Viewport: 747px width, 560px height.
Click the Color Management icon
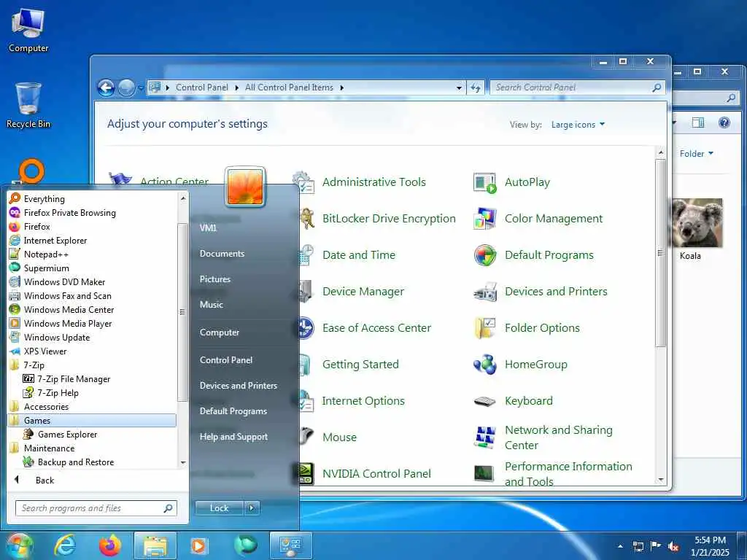coord(485,219)
